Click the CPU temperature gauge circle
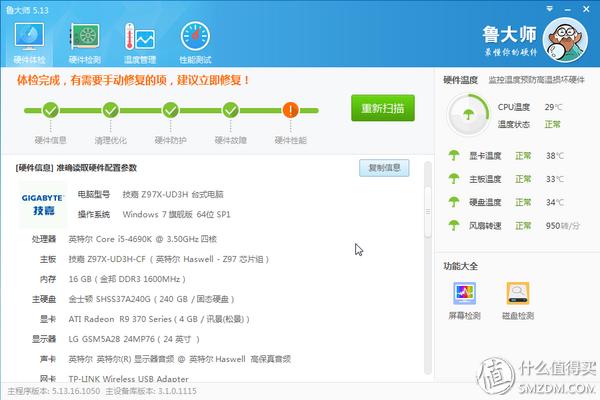600x400 pixels. click(467, 114)
